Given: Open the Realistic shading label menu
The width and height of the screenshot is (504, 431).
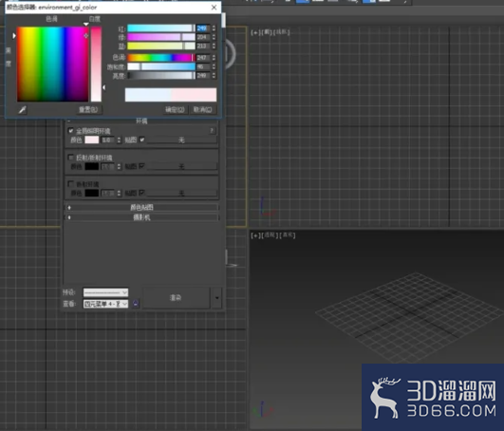Looking at the screenshot, I should click(287, 235).
